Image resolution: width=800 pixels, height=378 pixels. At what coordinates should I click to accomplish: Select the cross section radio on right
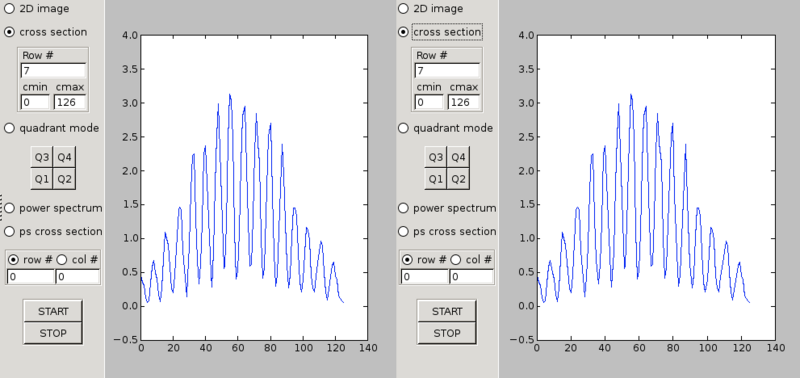[404, 32]
